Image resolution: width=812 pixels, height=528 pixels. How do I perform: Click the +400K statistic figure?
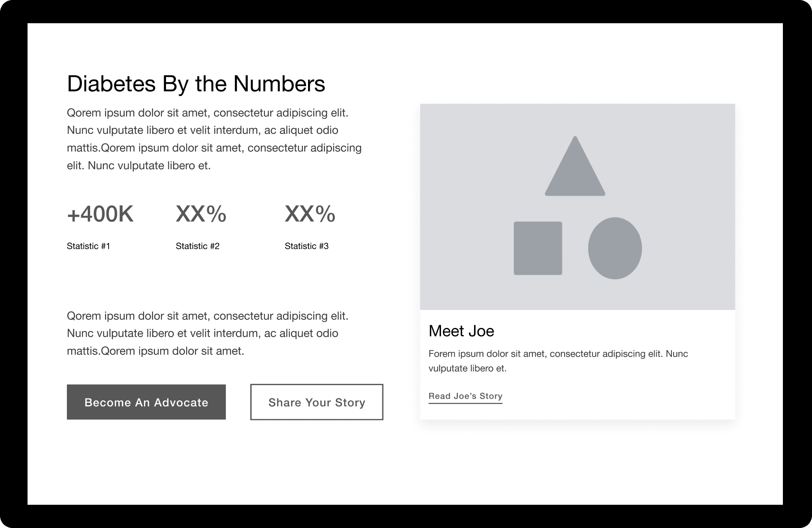coord(100,214)
